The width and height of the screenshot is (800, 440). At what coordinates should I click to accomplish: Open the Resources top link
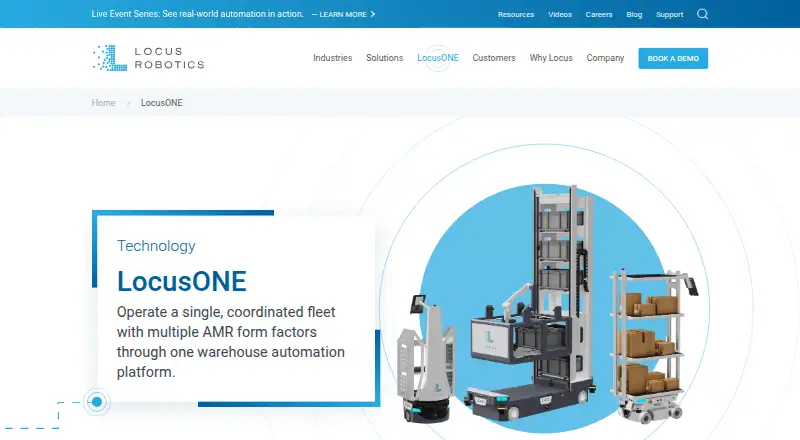click(516, 14)
